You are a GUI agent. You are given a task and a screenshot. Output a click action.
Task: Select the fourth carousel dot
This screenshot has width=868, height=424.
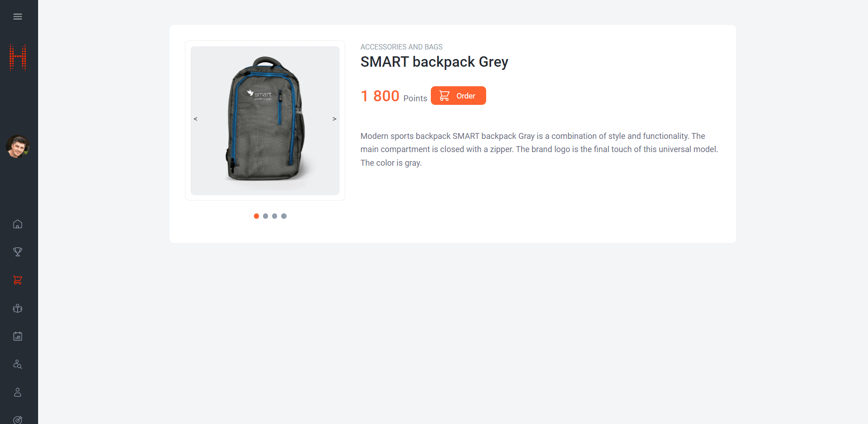(284, 216)
